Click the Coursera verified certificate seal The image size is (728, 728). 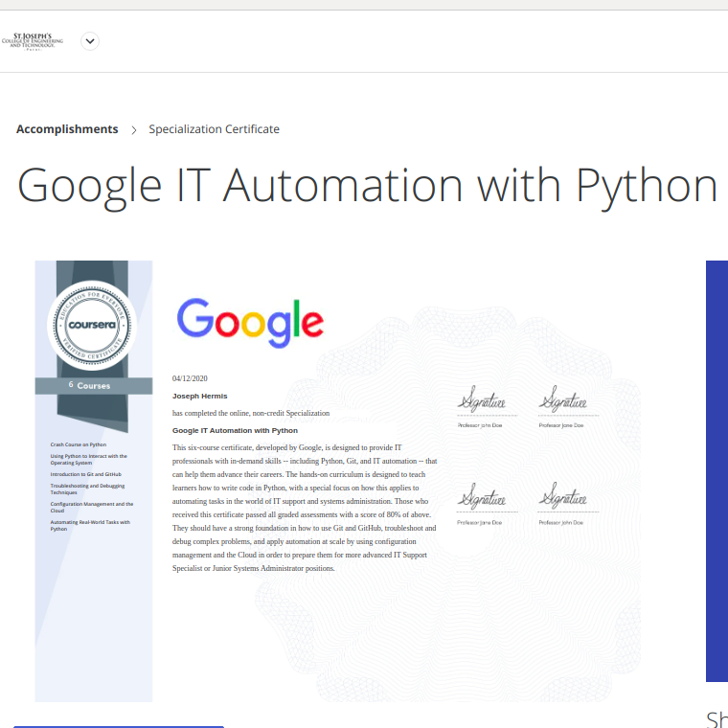tap(92, 325)
